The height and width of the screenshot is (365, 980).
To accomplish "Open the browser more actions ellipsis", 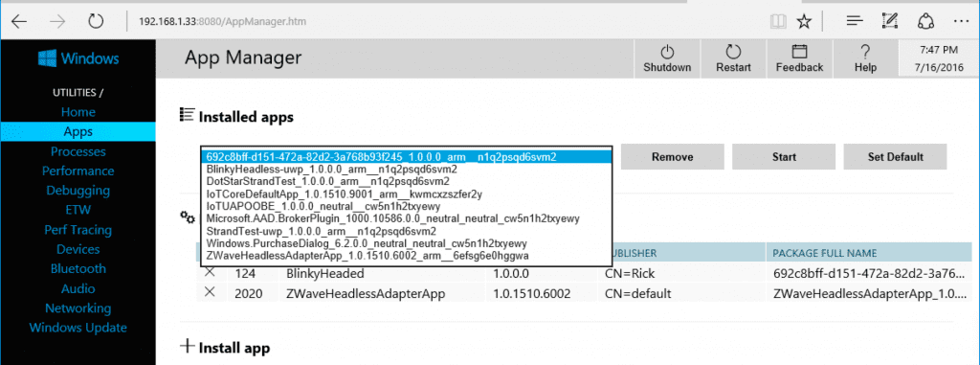I will point(961,22).
